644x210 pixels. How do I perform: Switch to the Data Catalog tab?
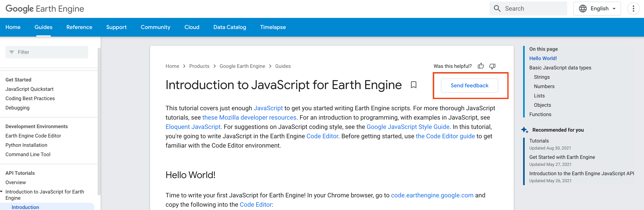click(x=230, y=27)
